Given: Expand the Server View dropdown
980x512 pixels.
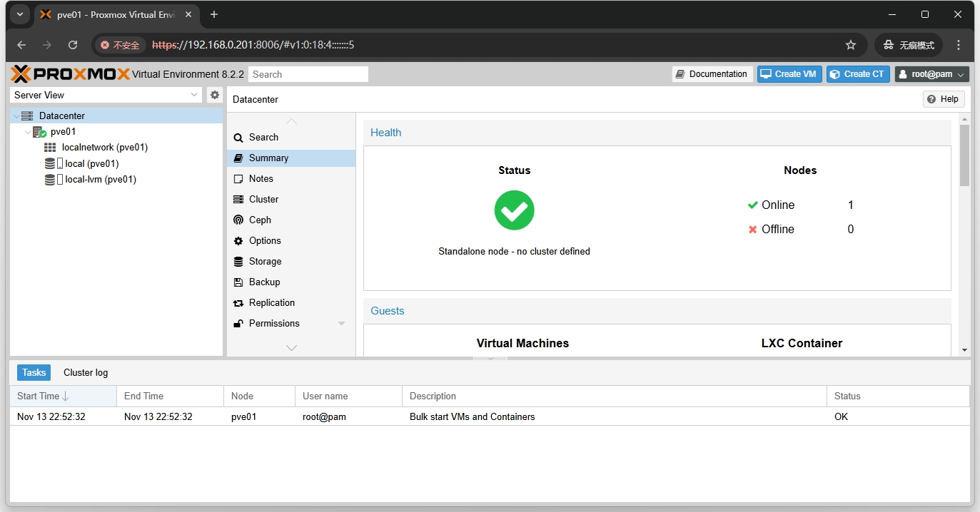Looking at the screenshot, I should 195,95.
